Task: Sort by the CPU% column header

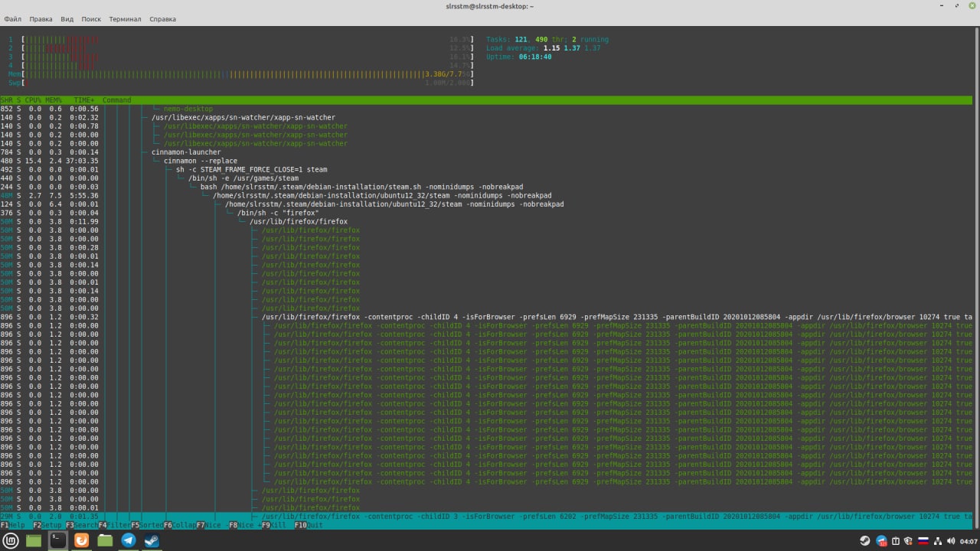Action: pos(33,100)
